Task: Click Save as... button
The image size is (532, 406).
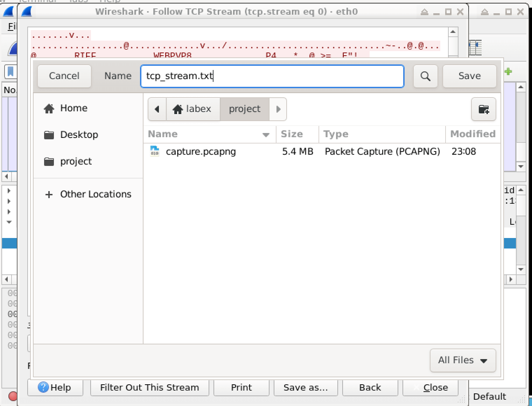Action: pos(306,387)
